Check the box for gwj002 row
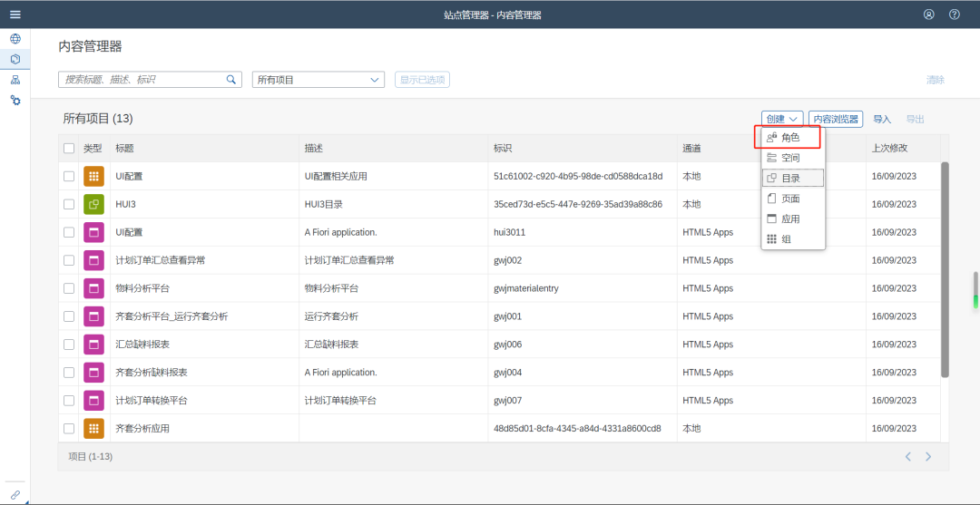This screenshot has height=505, width=980. 69,260
